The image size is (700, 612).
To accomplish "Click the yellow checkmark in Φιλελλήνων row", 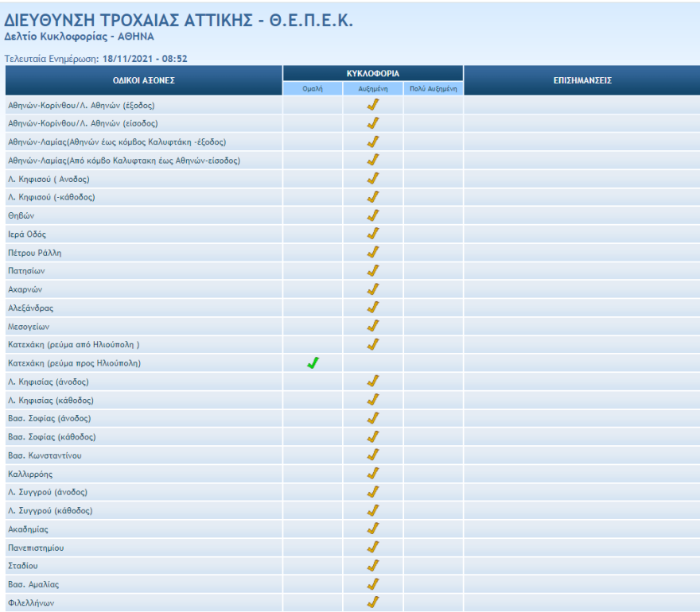I will (x=372, y=602).
